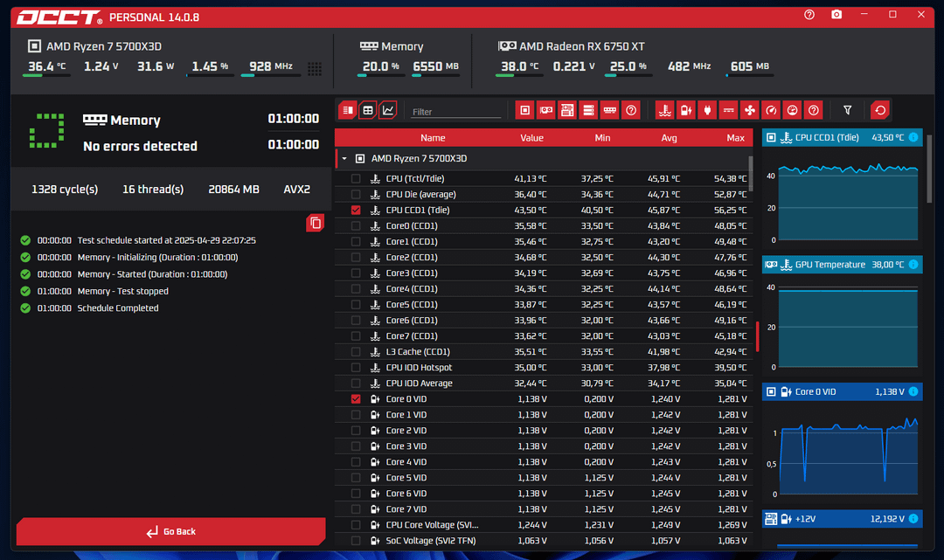Check SoC Voltage (SVI2 TFN) checkbox
The width and height of the screenshot is (944, 560).
pyautogui.click(x=356, y=541)
